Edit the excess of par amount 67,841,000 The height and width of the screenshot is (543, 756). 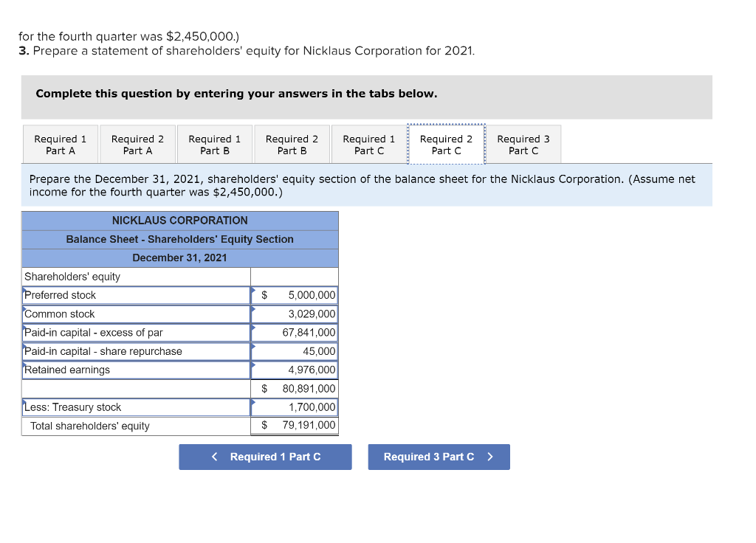pos(295,333)
